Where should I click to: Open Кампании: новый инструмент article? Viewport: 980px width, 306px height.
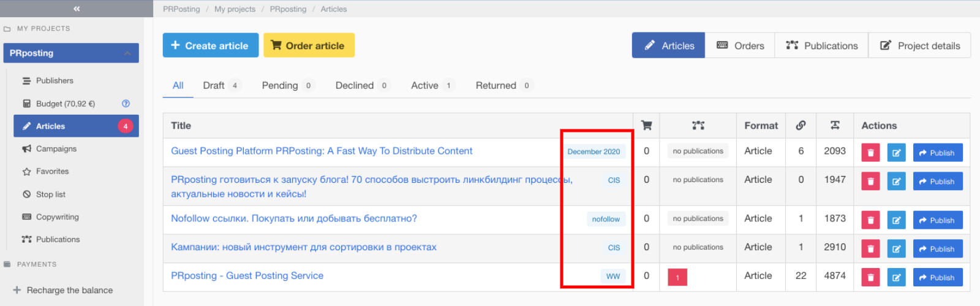pyautogui.click(x=304, y=247)
